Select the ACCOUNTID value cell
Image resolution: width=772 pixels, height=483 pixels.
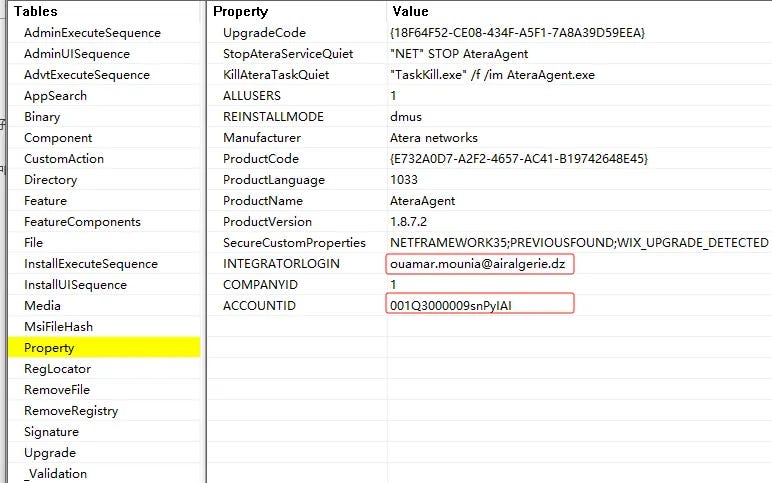(x=480, y=303)
